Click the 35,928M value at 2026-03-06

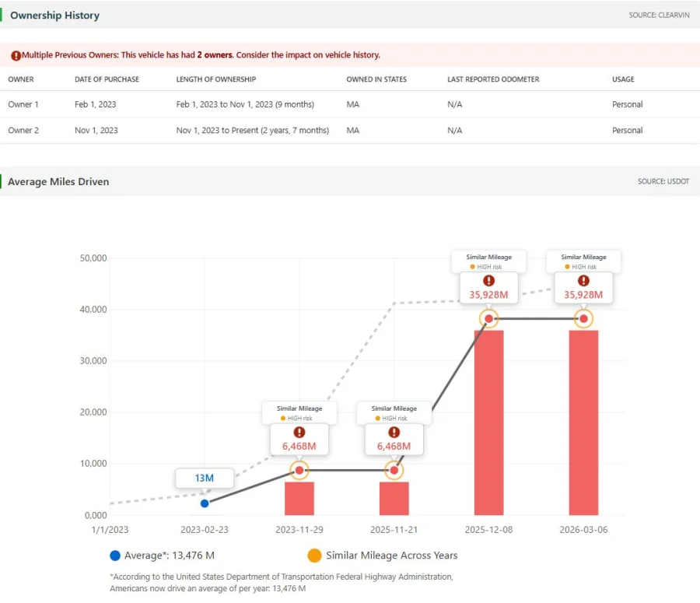coord(583,295)
